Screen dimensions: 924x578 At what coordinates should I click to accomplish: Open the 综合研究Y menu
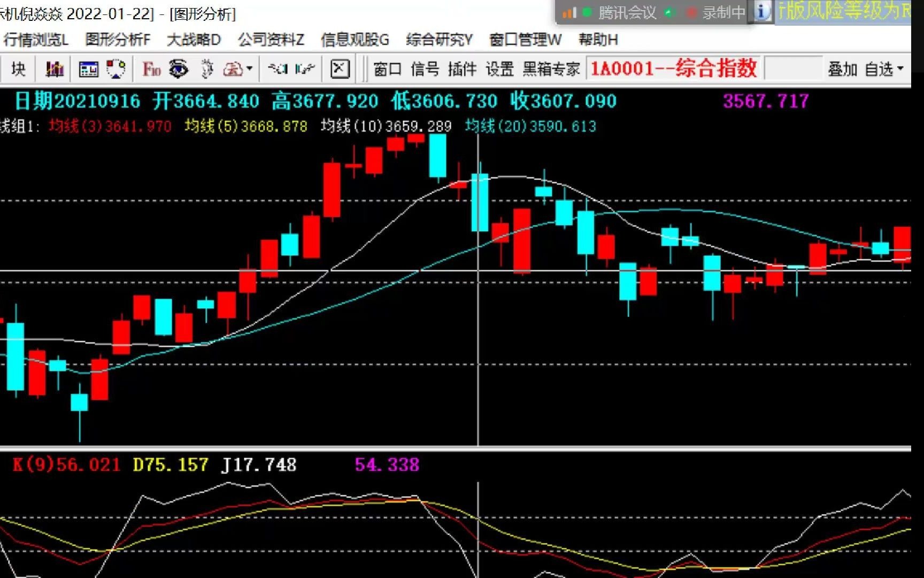click(x=439, y=40)
